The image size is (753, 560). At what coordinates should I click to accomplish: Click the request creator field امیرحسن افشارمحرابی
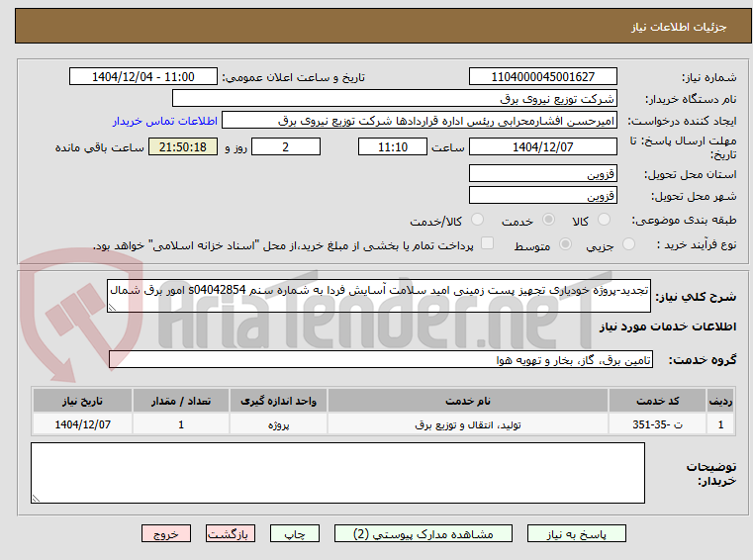tap(420, 121)
